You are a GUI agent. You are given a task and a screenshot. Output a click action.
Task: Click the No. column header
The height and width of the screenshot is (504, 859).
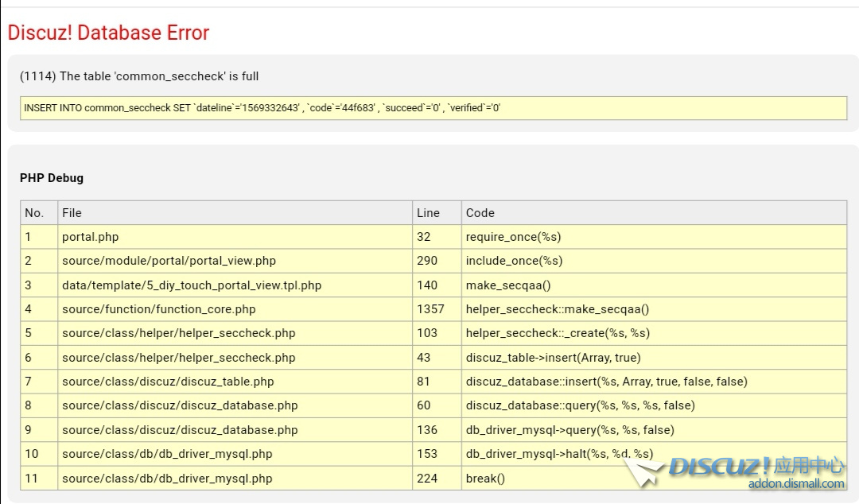[x=34, y=213]
